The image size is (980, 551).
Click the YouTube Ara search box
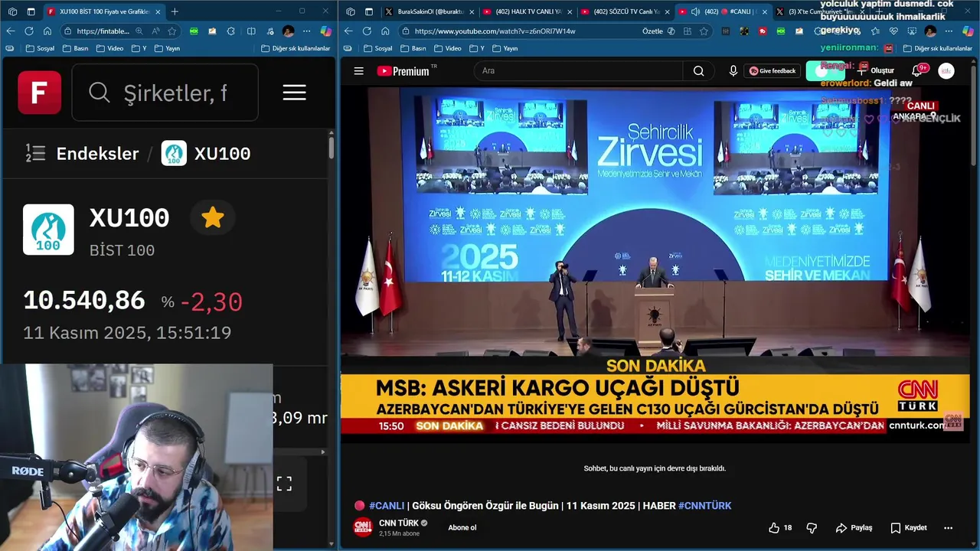(578, 70)
